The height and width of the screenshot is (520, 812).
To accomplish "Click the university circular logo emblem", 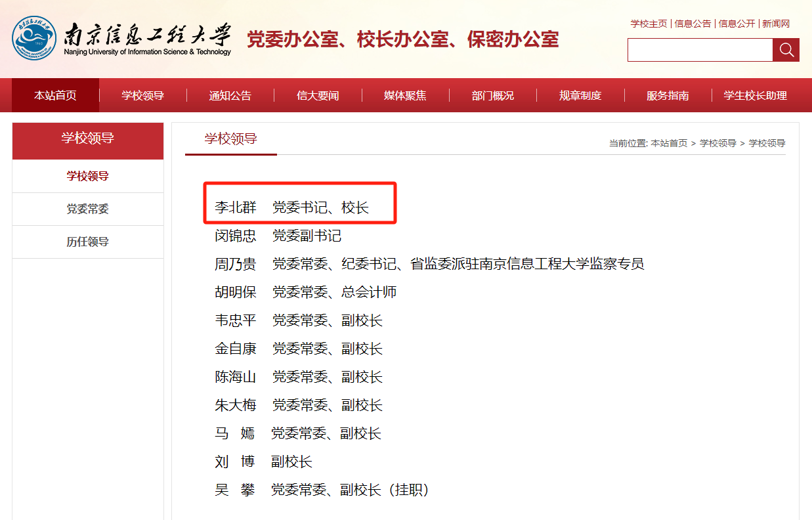I will click(x=34, y=38).
